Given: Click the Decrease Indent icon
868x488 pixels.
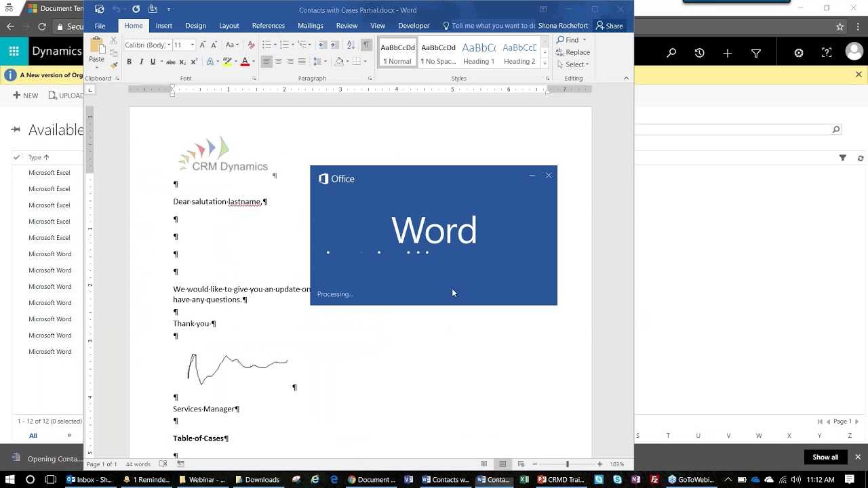Looking at the screenshot, I should click(323, 45).
